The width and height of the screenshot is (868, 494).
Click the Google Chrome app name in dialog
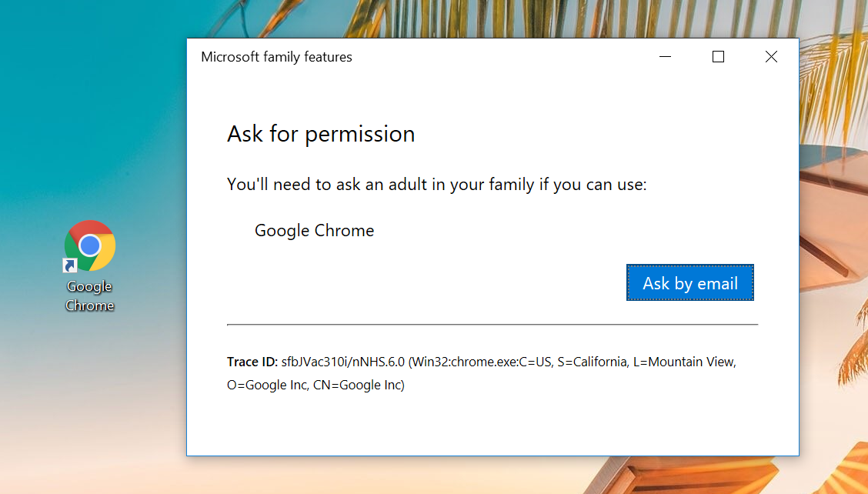315,230
